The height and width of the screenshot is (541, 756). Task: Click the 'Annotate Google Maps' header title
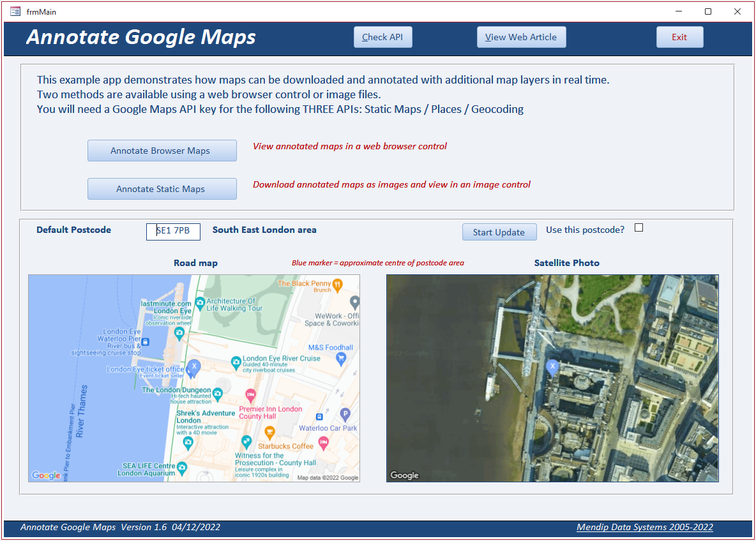pos(140,37)
